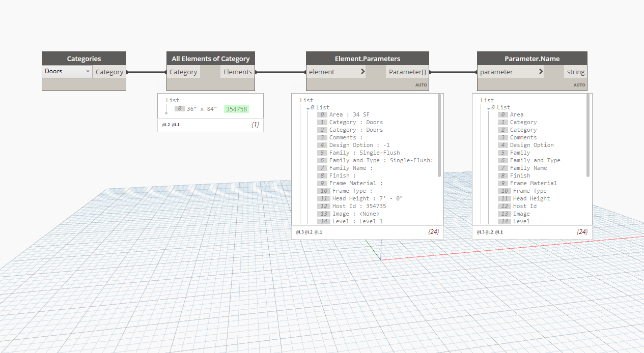The image size is (644, 353).
Task: Click the Category output port on Categories node
Action: click(109, 72)
